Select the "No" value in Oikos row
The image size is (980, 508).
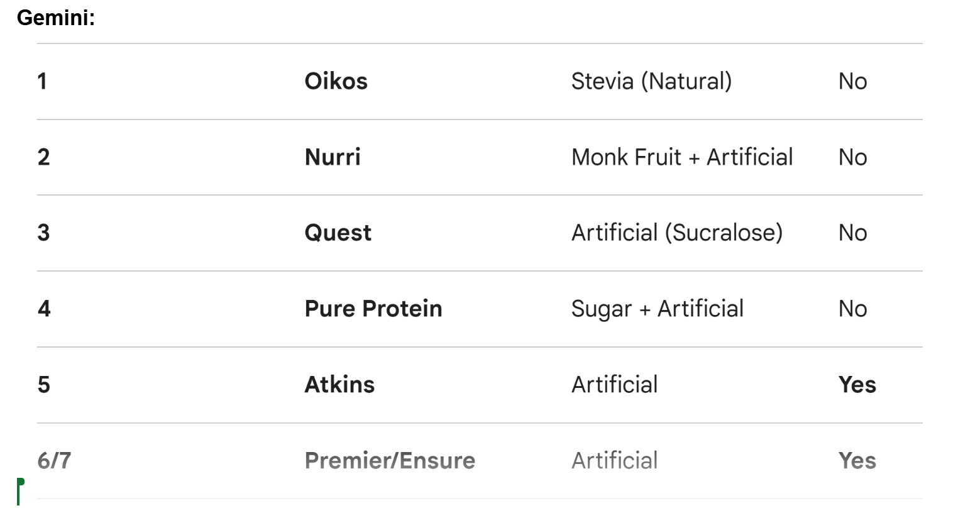852,81
